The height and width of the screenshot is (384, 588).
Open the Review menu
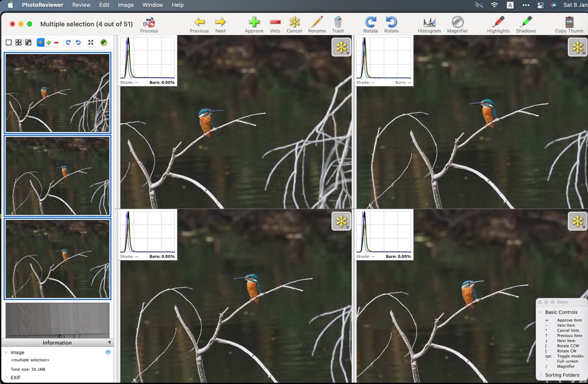pyautogui.click(x=81, y=5)
